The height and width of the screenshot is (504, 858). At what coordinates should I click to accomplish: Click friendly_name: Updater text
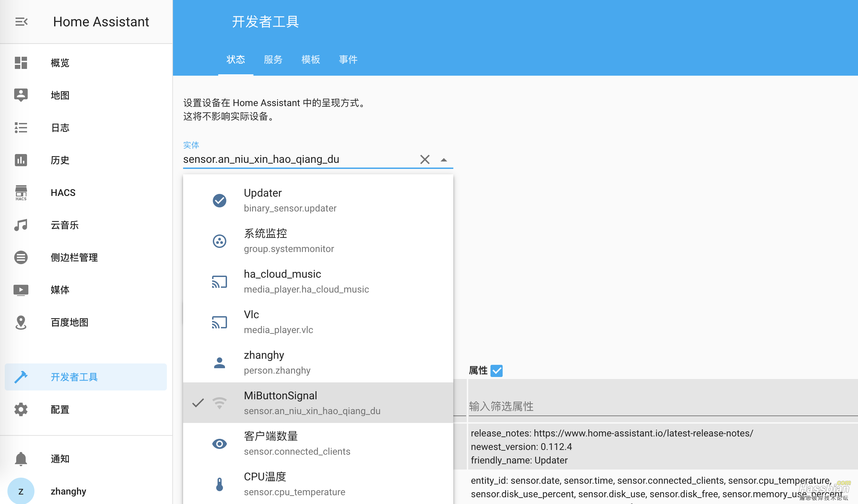tap(519, 460)
